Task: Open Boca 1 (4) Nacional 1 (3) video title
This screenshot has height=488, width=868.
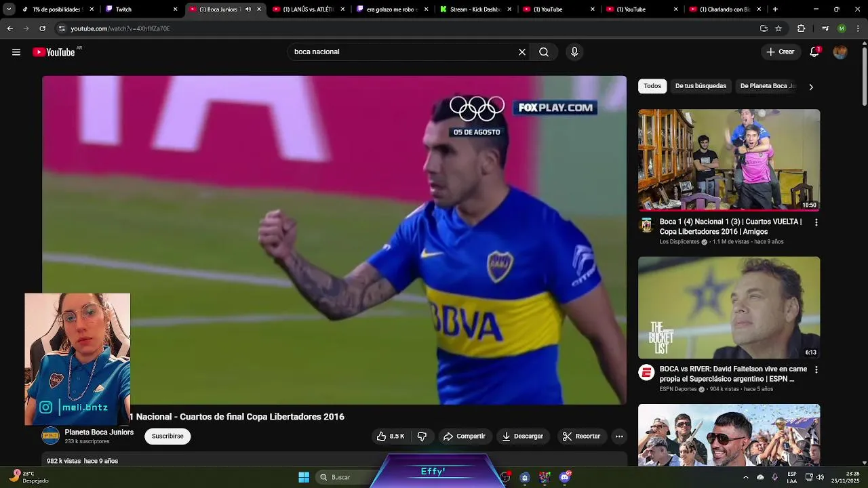Action: click(730, 226)
